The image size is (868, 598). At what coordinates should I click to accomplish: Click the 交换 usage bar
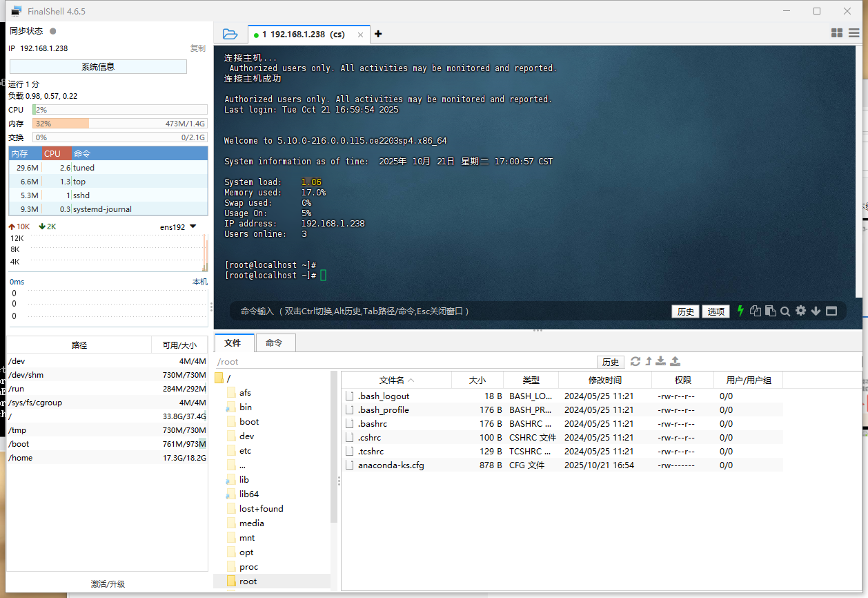click(x=120, y=137)
